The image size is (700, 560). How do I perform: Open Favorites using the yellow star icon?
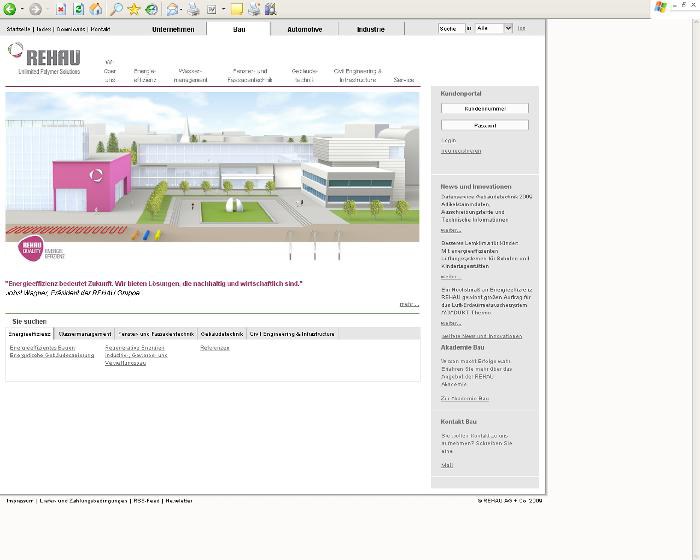click(133, 9)
